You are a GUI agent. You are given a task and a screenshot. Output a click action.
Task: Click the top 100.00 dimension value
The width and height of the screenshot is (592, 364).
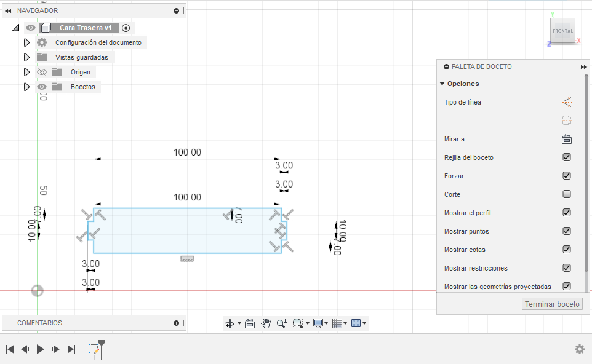click(187, 152)
